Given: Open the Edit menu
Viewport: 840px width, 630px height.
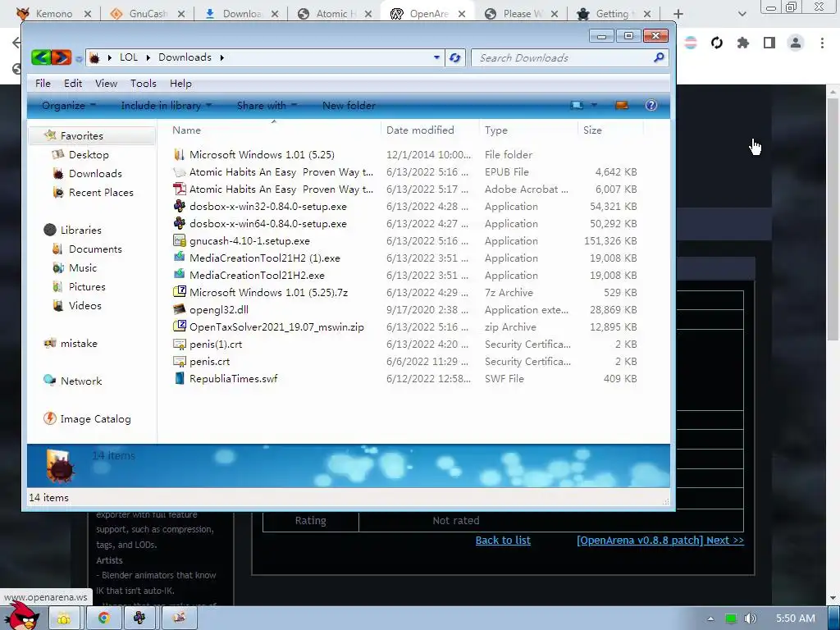Looking at the screenshot, I should coord(73,84).
